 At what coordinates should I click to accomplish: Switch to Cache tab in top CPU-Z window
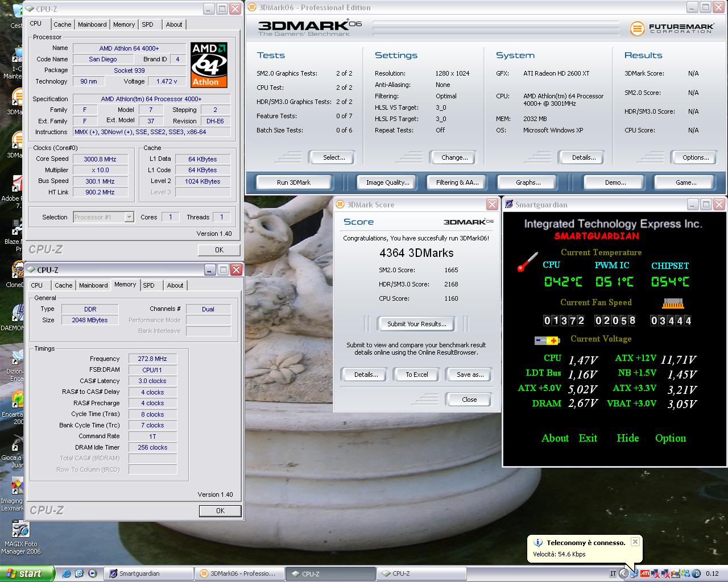pyautogui.click(x=63, y=24)
